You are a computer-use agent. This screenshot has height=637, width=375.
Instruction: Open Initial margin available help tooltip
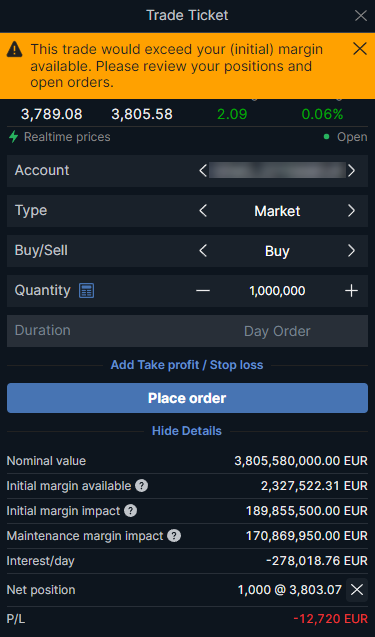click(x=141, y=485)
